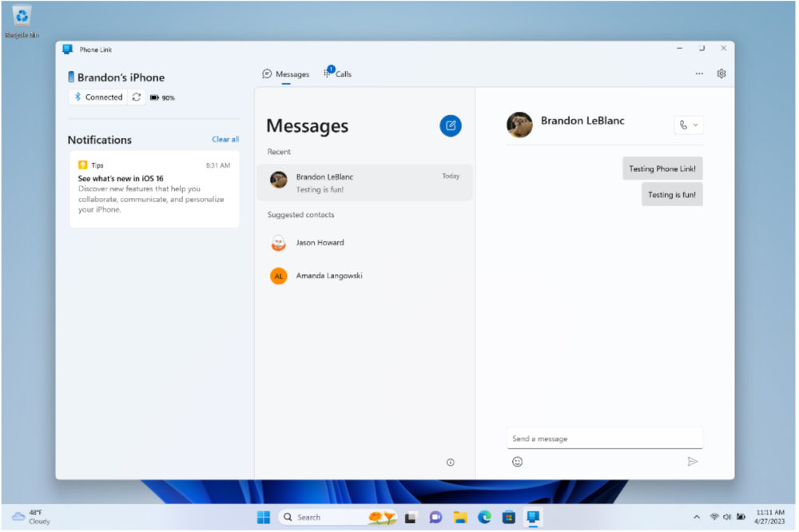Image resolution: width=799 pixels, height=532 pixels.
Task: Click the Phone Link app icon in the title bar
Action: 67,50
